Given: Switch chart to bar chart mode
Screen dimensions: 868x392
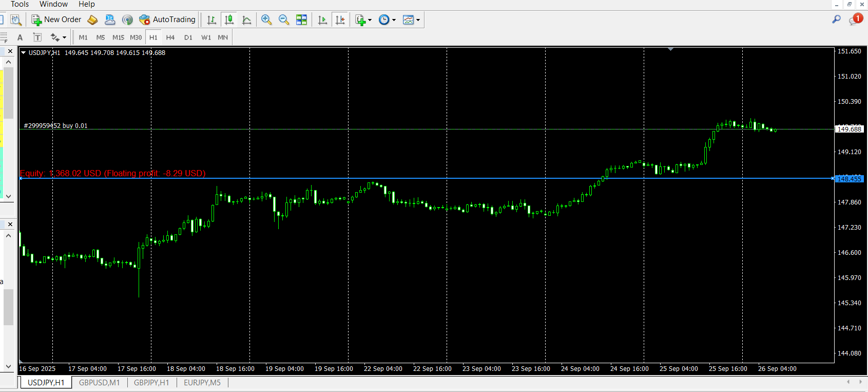Looking at the screenshot, I should 211,20.
